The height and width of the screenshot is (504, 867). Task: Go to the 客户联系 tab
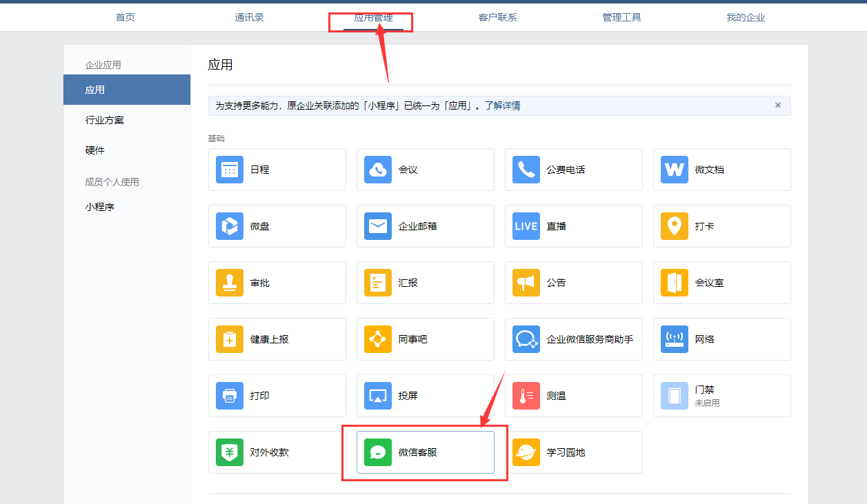pos(497,17)
